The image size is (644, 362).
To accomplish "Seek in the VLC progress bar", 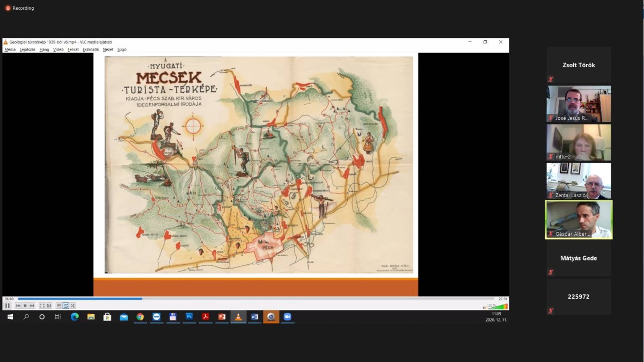I will pos(256,299).
